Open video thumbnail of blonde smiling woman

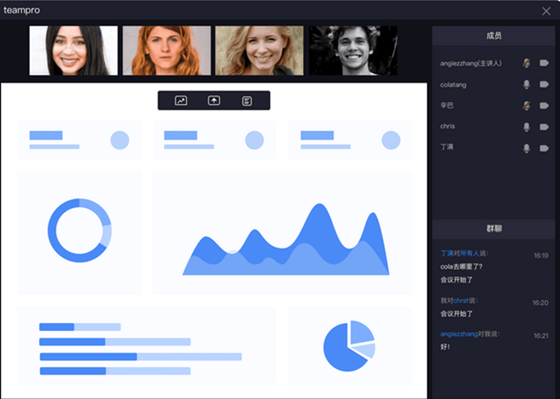click(x=259, y=50)
